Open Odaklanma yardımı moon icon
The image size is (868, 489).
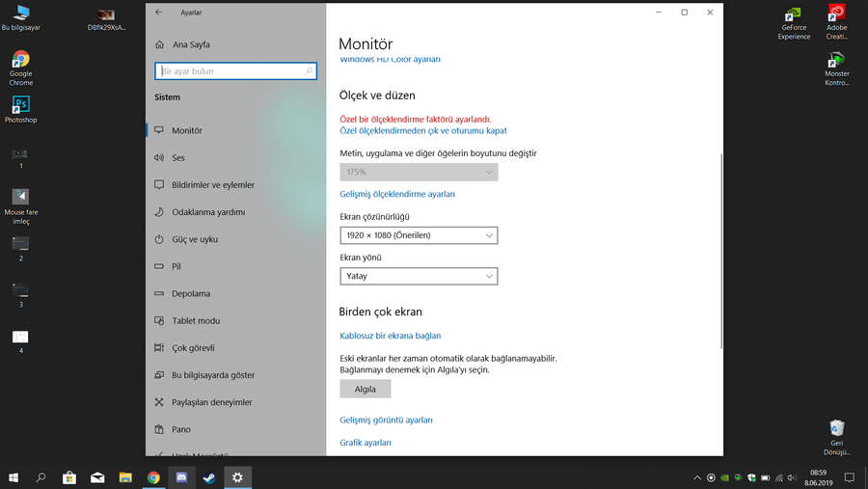pos(159,211)
